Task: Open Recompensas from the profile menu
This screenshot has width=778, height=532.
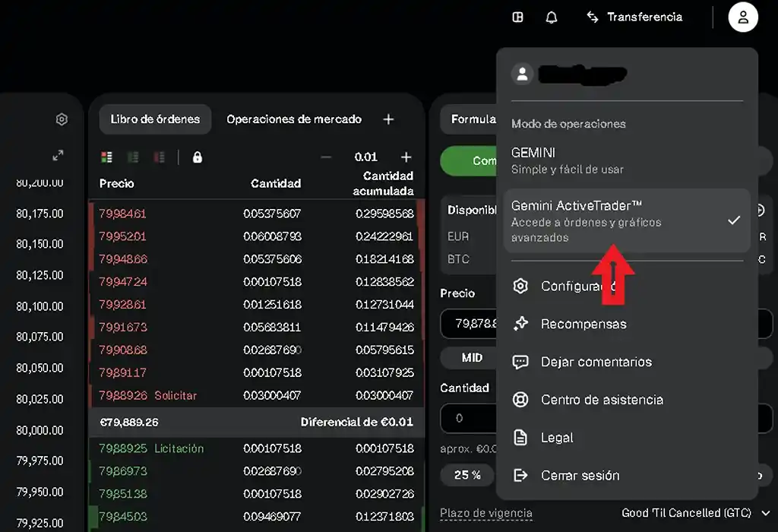Action: [627, 324]
